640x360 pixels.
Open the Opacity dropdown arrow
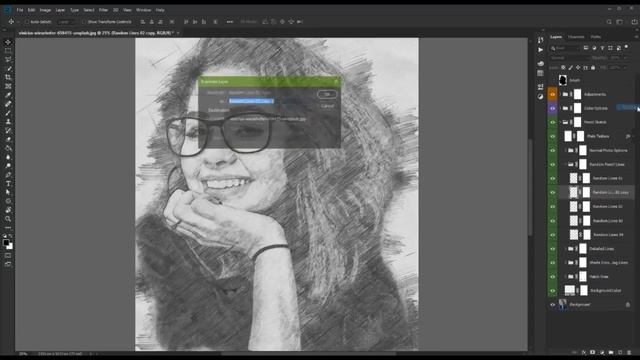(x=624, y=58)
